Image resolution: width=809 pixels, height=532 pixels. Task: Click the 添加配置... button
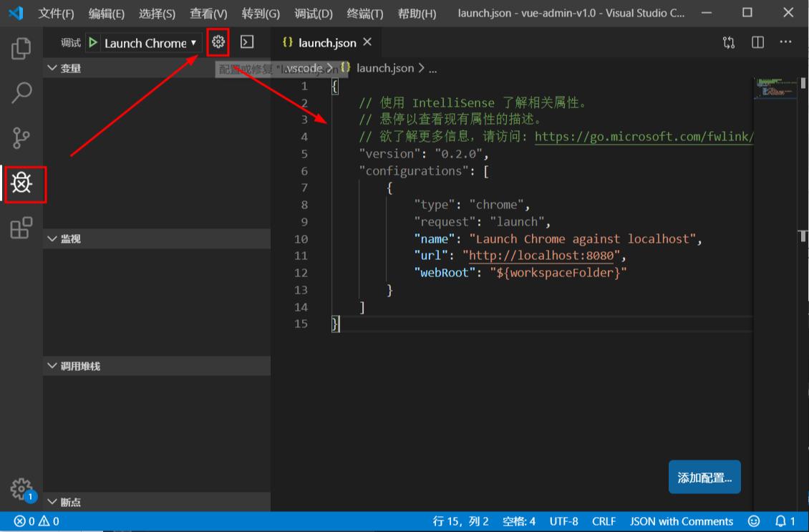pyautogui.click(x=704, y=478)
